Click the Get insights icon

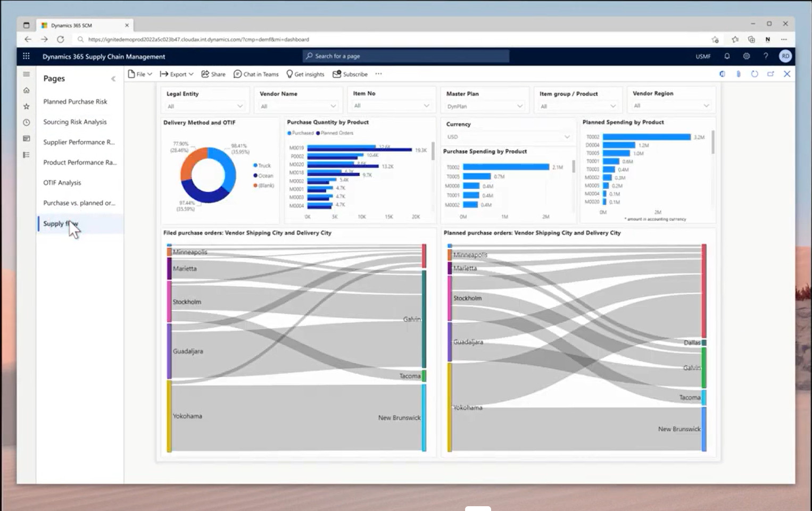tap(305, 74)
